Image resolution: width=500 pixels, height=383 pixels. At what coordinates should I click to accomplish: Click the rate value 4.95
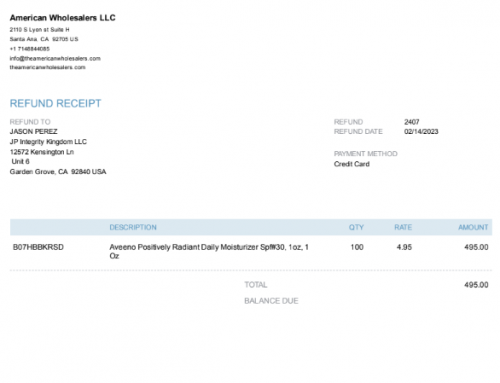pos(404,247)
